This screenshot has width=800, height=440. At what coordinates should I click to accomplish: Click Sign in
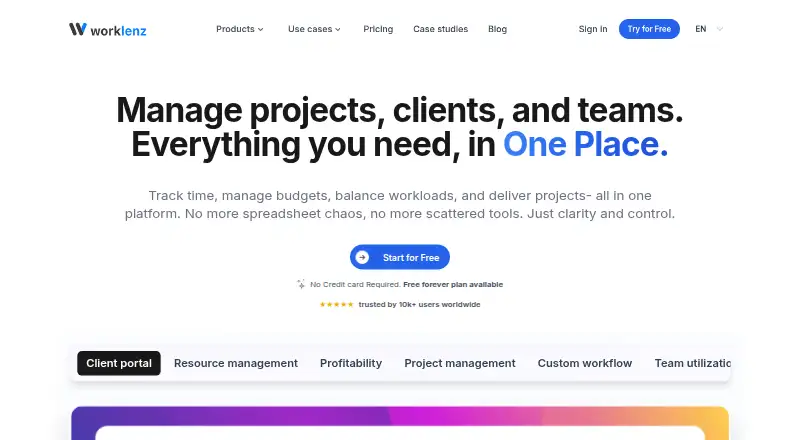[x=593, y=29]
